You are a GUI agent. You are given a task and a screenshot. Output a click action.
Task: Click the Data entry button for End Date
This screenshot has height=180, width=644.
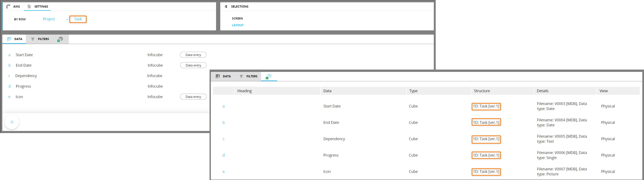(x=193, y=65)
